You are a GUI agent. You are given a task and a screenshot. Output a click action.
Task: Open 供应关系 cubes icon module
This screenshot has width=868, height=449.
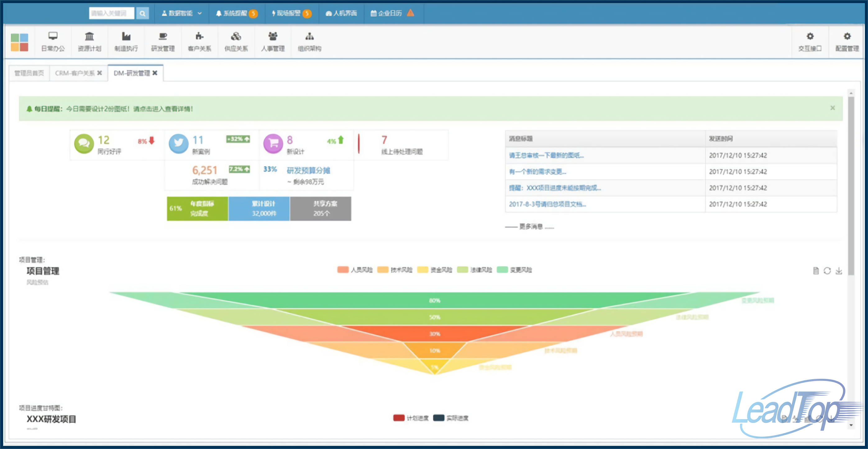236,42
